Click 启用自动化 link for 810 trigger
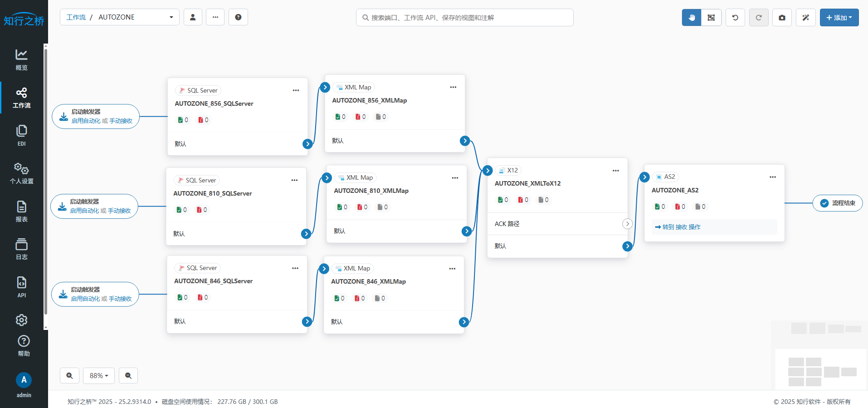868x408 pixels. (84, 211)
